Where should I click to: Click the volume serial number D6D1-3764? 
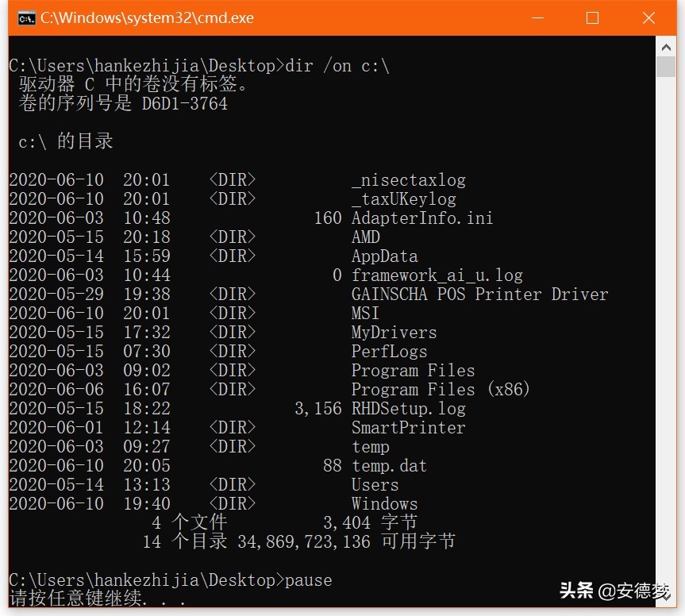(184, 104)
